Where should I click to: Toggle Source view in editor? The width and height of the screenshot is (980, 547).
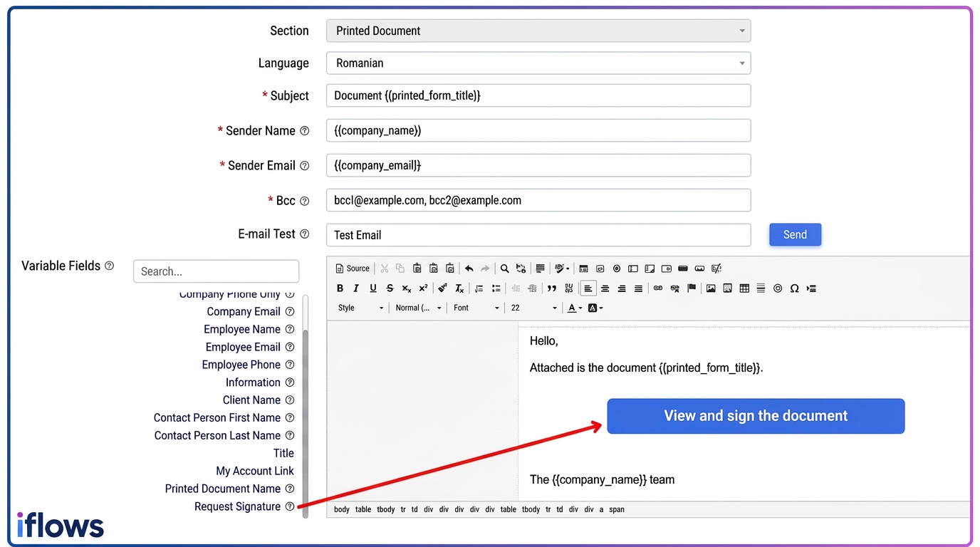pyautogui.click(x=353, y=269)
